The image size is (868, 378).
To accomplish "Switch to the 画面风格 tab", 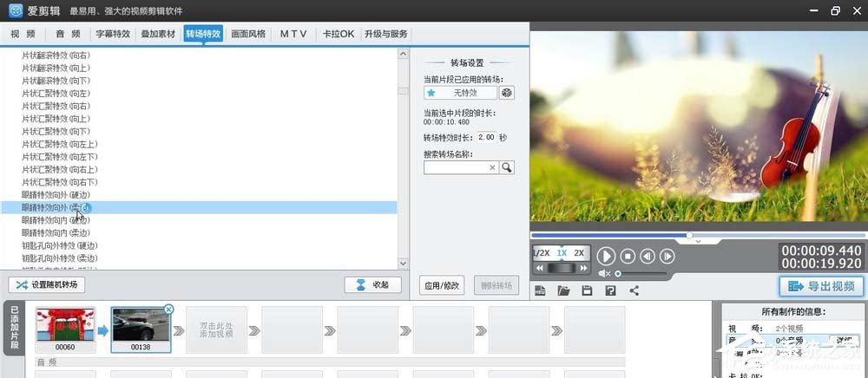I will pyautogui.click(x=248, y=34).
